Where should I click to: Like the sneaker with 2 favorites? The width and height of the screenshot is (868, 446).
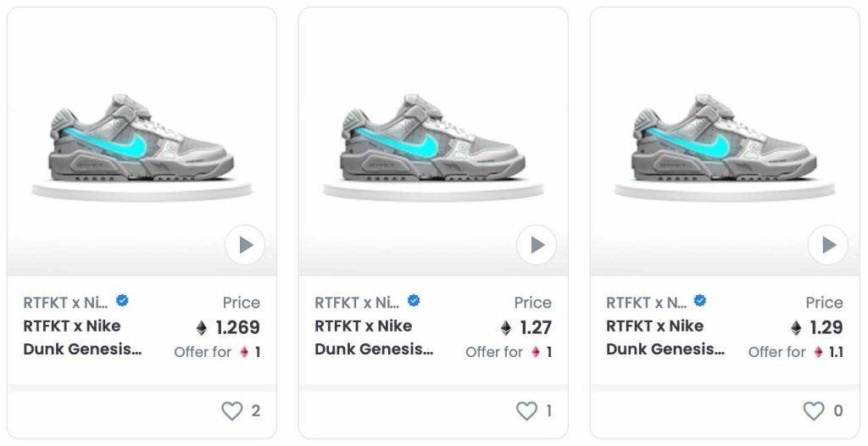click(232, 411)
